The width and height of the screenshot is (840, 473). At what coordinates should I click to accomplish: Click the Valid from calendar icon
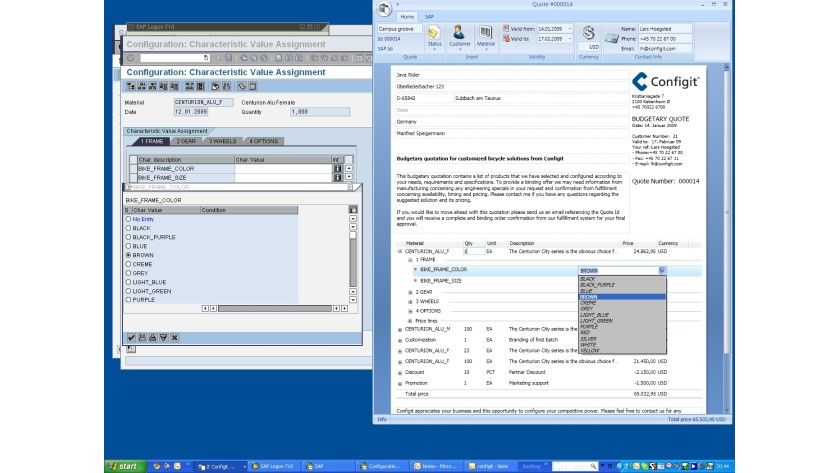(506, 28)
